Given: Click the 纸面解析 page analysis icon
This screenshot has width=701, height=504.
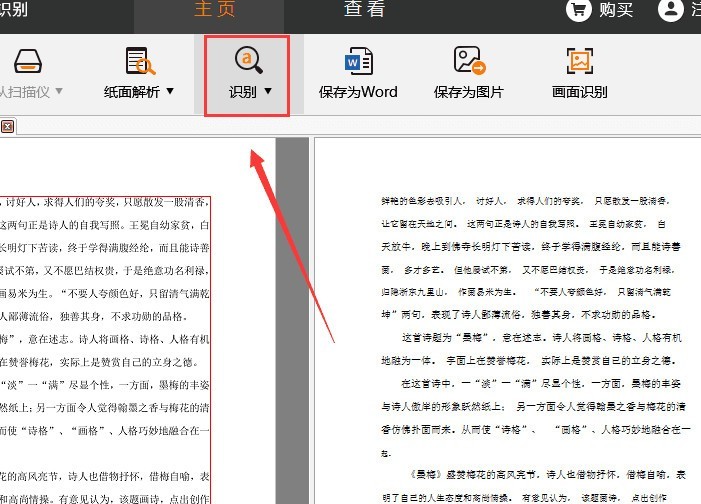Looking at the screenshot, I should 140,61.
